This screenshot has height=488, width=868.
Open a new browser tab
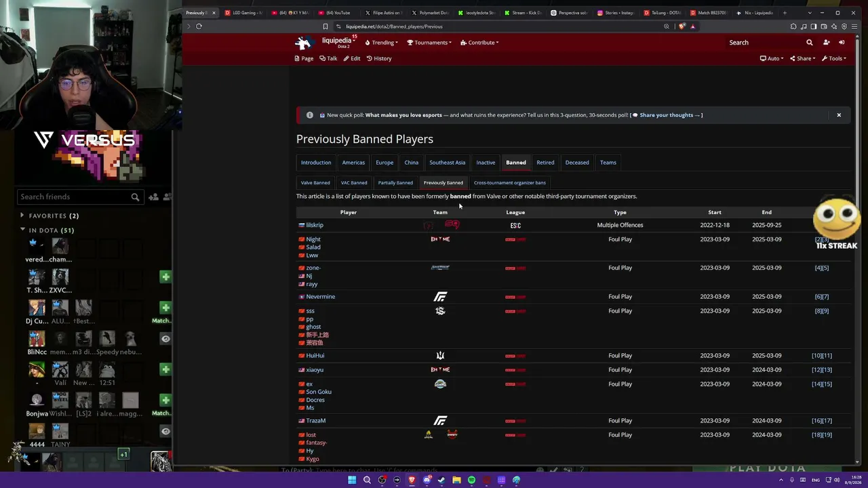click(785, 13)
